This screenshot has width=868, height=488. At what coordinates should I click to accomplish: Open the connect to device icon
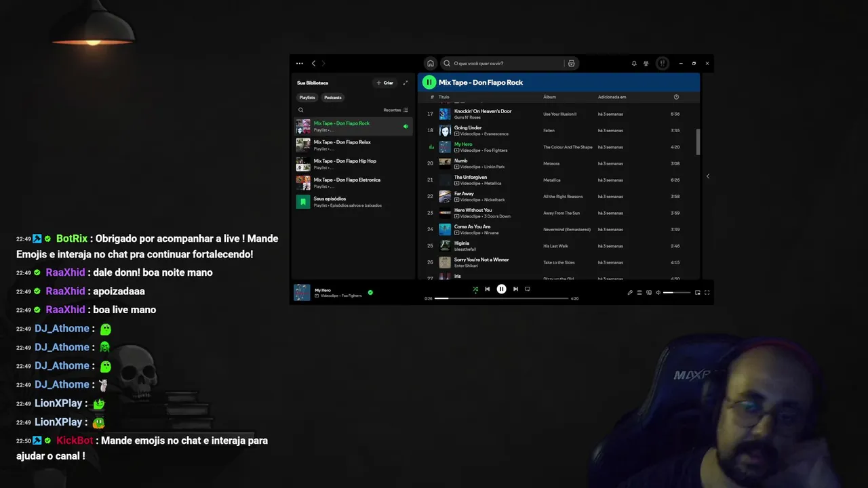[x=649, y=293]
